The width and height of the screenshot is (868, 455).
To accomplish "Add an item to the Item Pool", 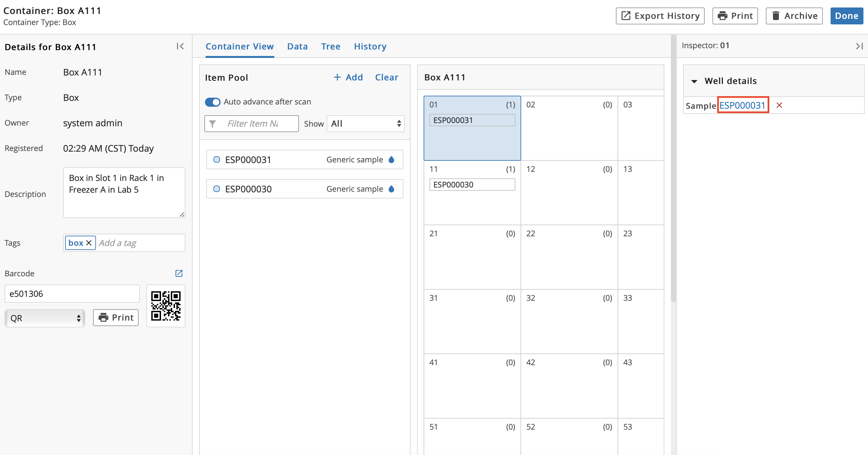I will 348,77.
